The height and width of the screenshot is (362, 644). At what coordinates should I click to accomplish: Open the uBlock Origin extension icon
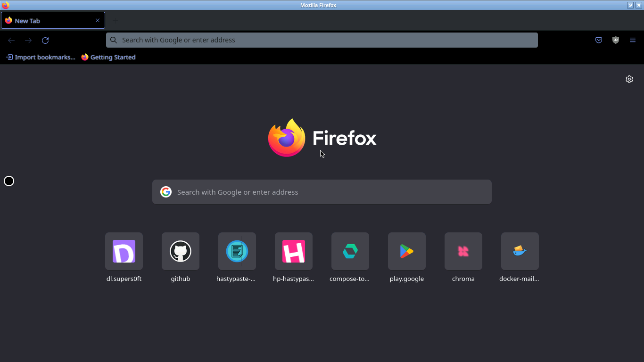[x=616, y=40]
